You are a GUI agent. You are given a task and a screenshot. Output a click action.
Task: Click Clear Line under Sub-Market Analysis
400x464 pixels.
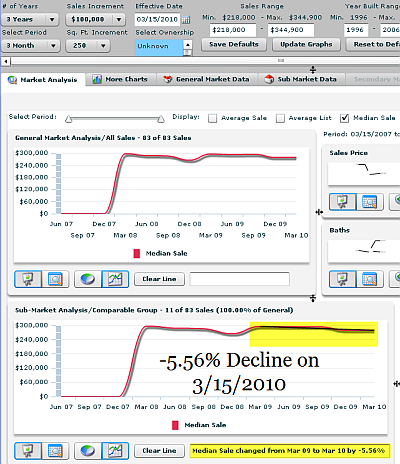point(159,451)
